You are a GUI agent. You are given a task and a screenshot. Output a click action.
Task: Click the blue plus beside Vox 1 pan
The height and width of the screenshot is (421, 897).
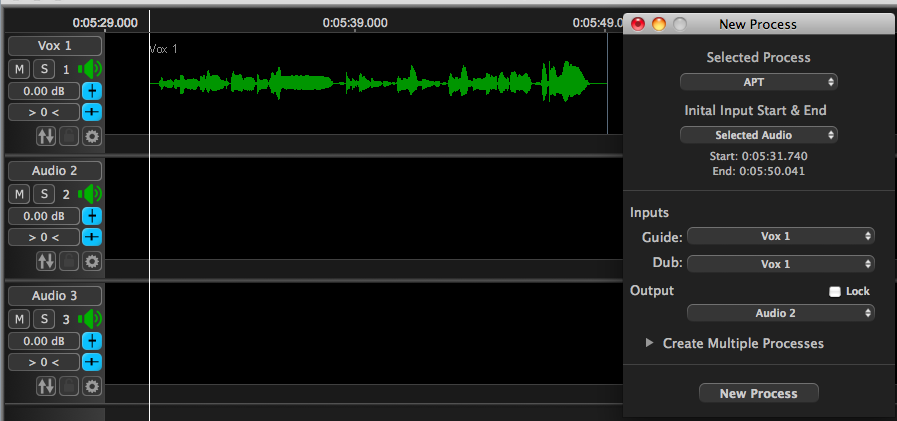point(91,112)
